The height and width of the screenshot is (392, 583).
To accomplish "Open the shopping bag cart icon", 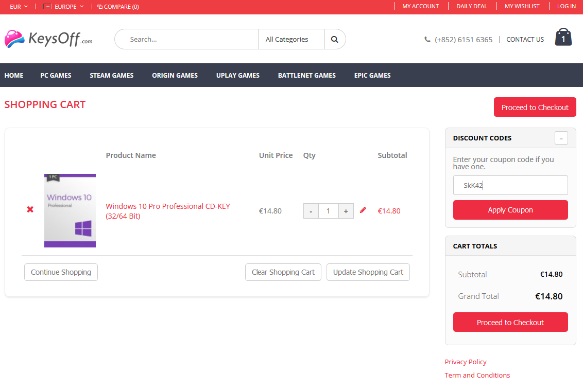I will [x=563, y=37].
